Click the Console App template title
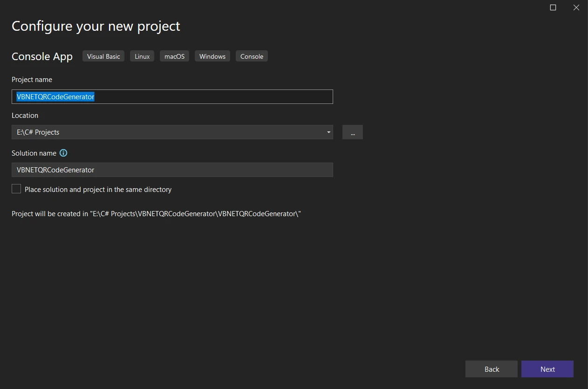This screenshot has width=588, height=389. (42, 56)
